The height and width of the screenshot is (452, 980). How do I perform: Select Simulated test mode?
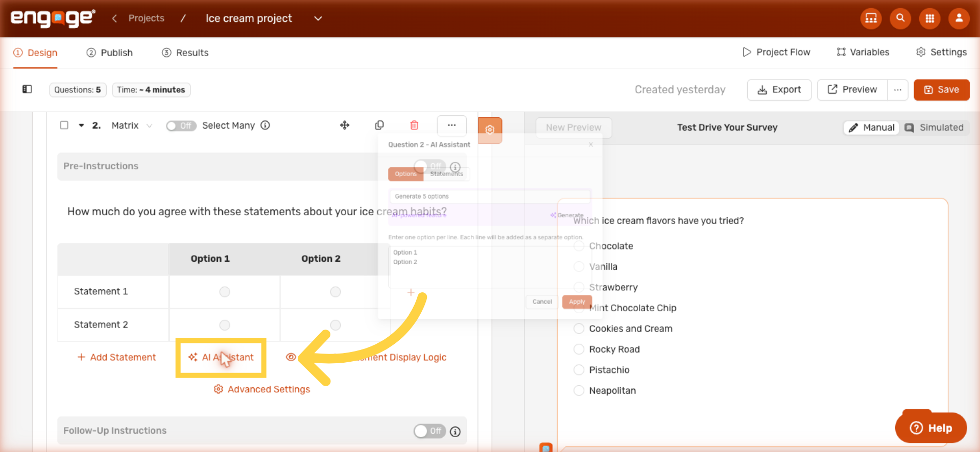pyautogui.click(x=934, y=128)
